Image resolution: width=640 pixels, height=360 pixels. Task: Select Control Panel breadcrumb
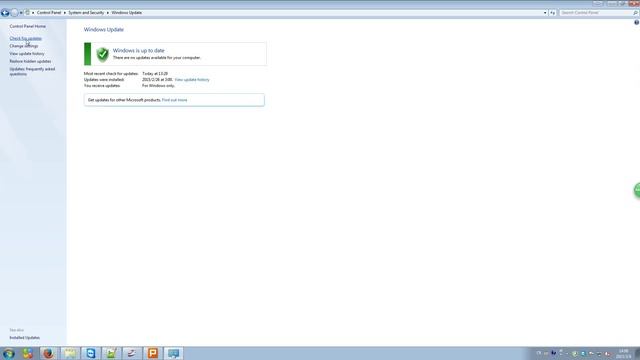tap(49, 13)
